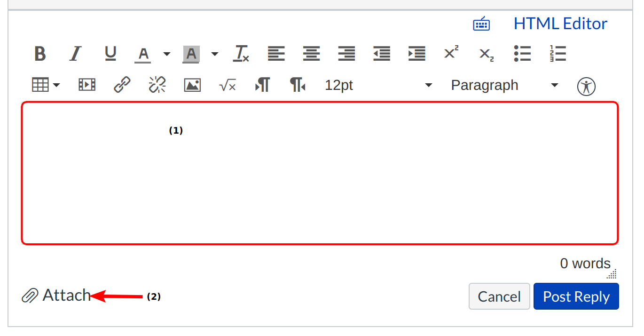The image size is (644, 336).
Task: Insert an embedded image
Action: coord(192,85)
